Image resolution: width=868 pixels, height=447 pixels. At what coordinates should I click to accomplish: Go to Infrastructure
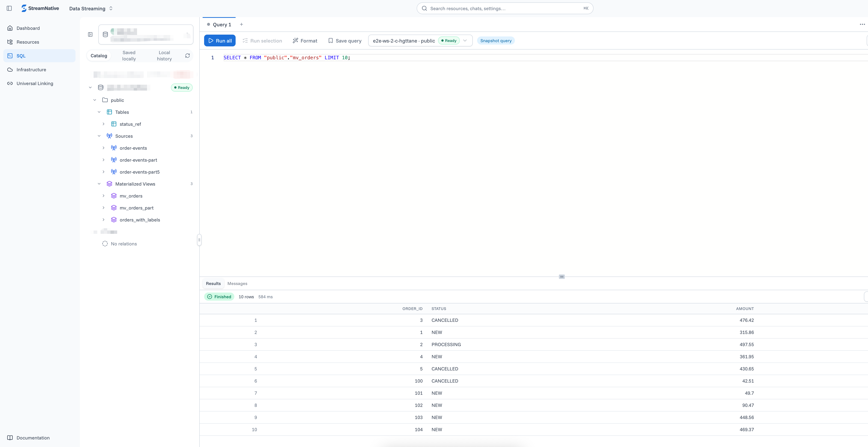[x=39, y=70]
